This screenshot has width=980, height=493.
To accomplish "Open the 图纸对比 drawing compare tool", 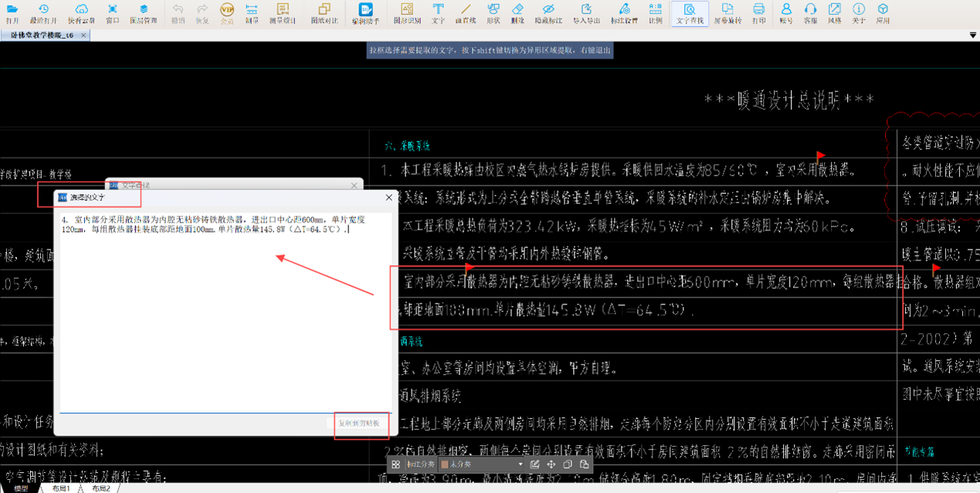I will click(324, 12).
